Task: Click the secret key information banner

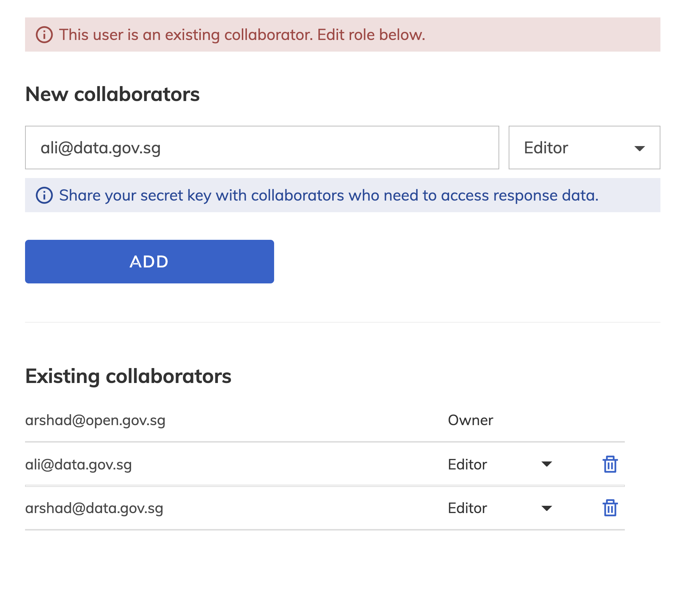Action: coord(329,195)
